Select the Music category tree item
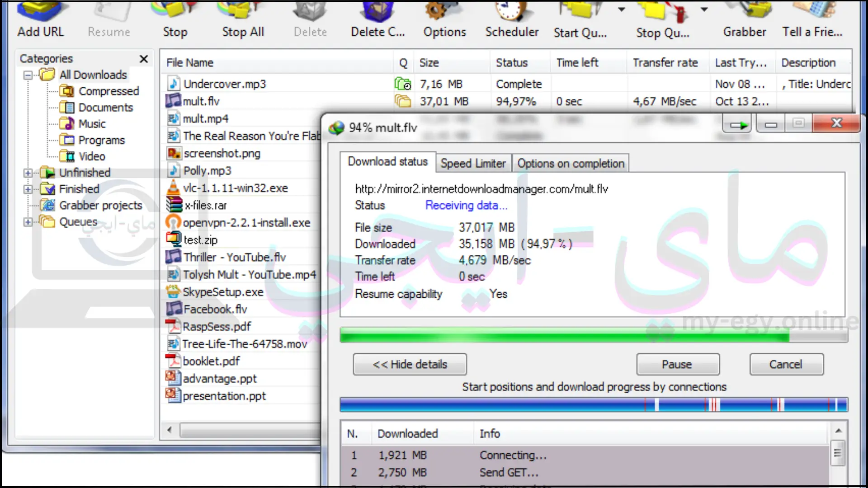Image resolution: width=868 pixels, height=488 pixels. pos(92,123)
